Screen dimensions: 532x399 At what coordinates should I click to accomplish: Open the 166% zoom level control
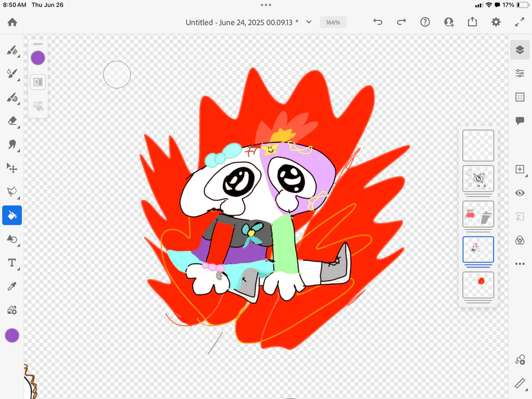(333, 22)
